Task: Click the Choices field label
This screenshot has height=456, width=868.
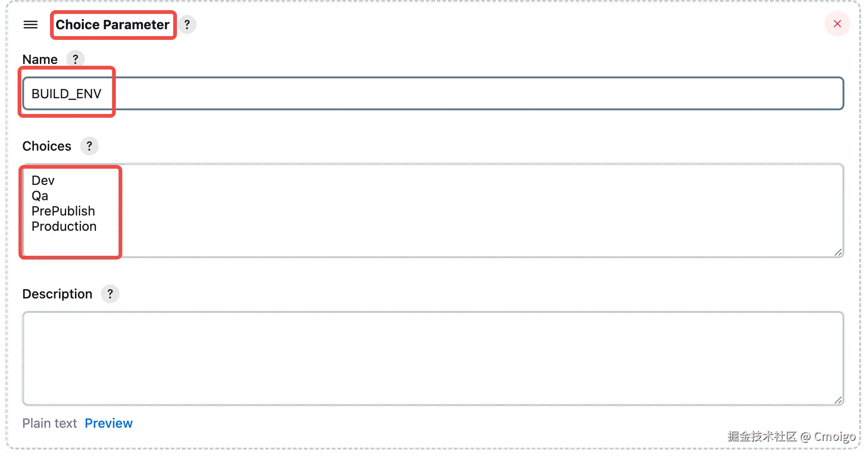Action: 47,146
